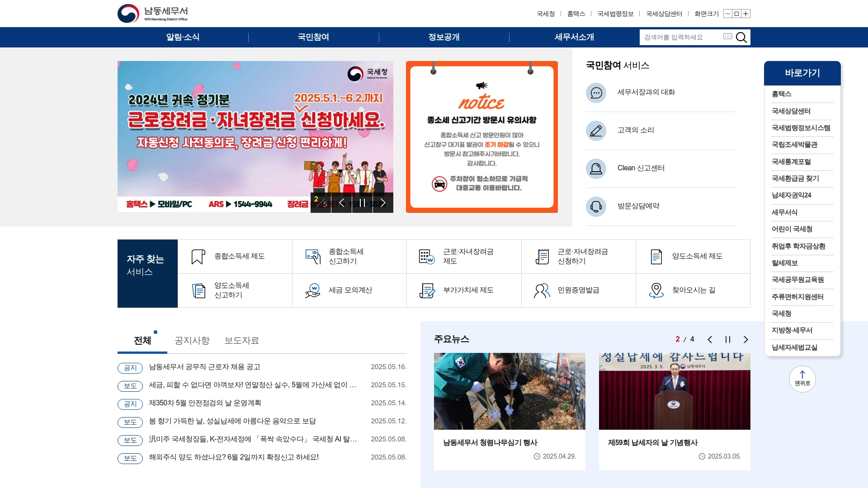Open 납세자권익24 sidebar link
Image resolution: width=868 pixels, height=488 pixels.
point(792,195)
